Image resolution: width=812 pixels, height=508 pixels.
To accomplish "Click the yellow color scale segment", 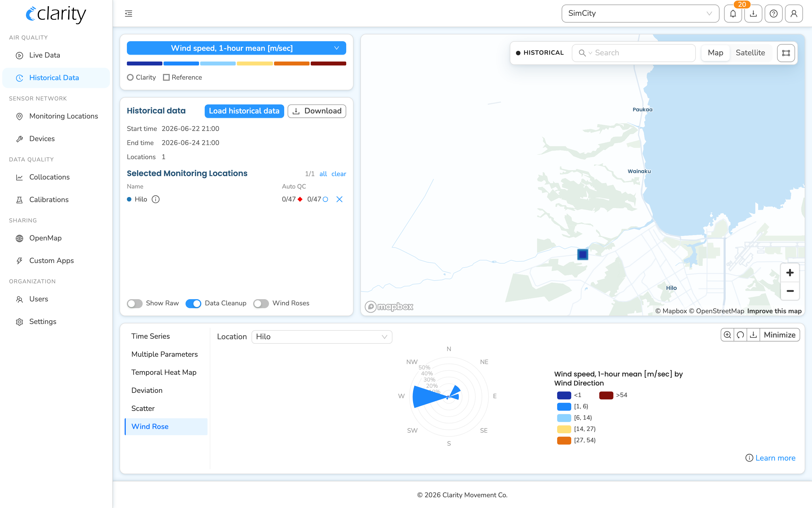I will tap(255, 63).
